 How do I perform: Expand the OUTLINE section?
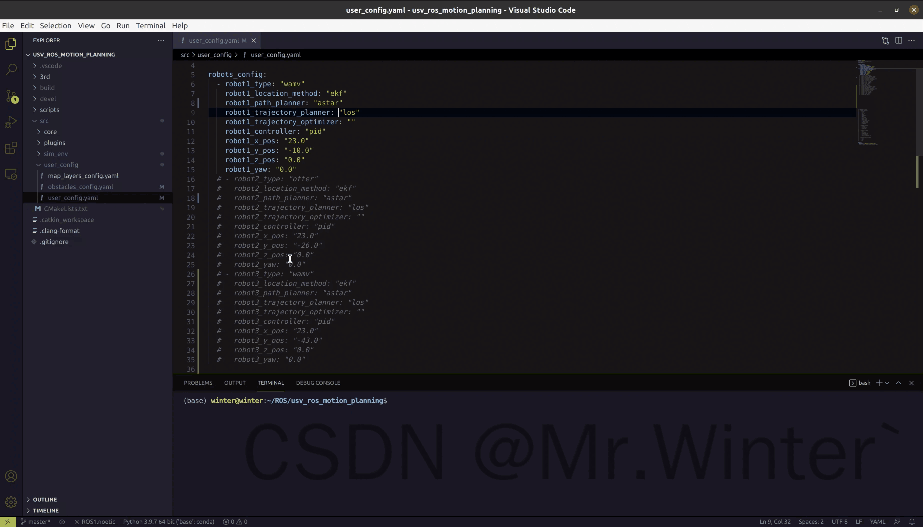point(98,499)
